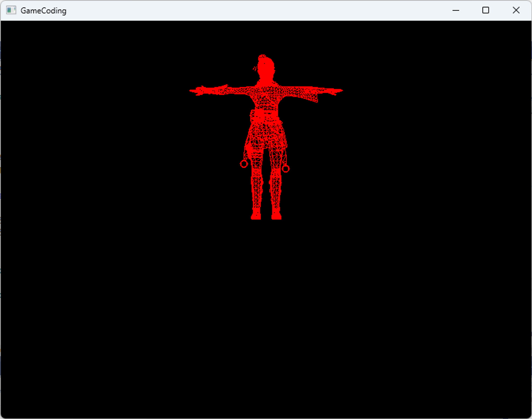Close the GameCoding window

point(516,10)
